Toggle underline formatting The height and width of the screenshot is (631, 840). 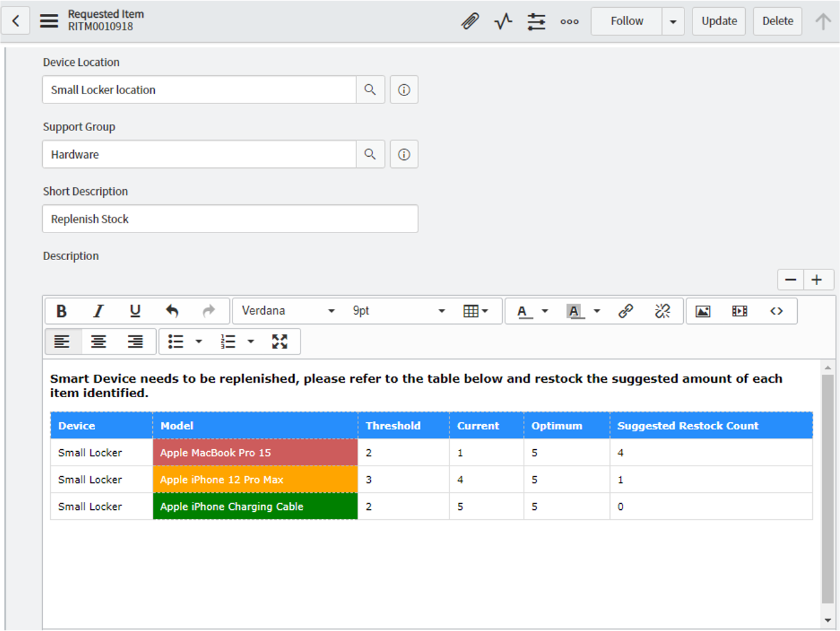(x=135, y=311)
